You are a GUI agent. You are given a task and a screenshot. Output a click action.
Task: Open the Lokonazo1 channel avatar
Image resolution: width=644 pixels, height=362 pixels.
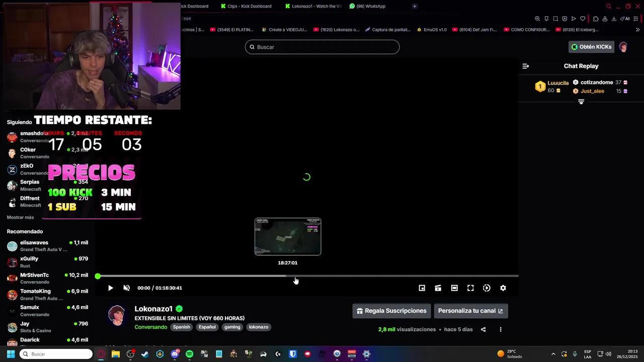click(x=117, y=315)
